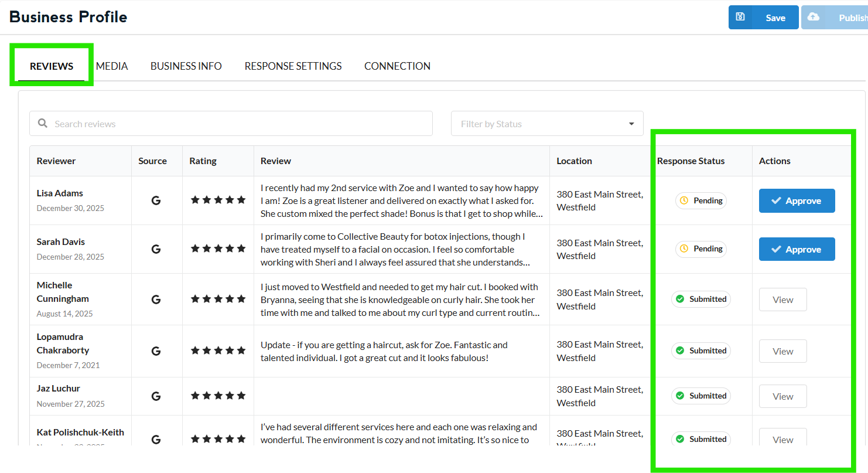View Michelle Cunningham's submitted response
The width and height of the screenshot is (868, 473).
click(782, 300)
